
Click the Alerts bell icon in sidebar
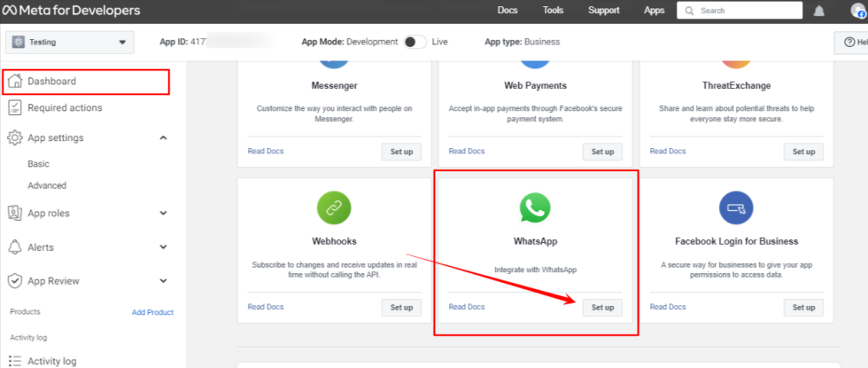(15, 247)
